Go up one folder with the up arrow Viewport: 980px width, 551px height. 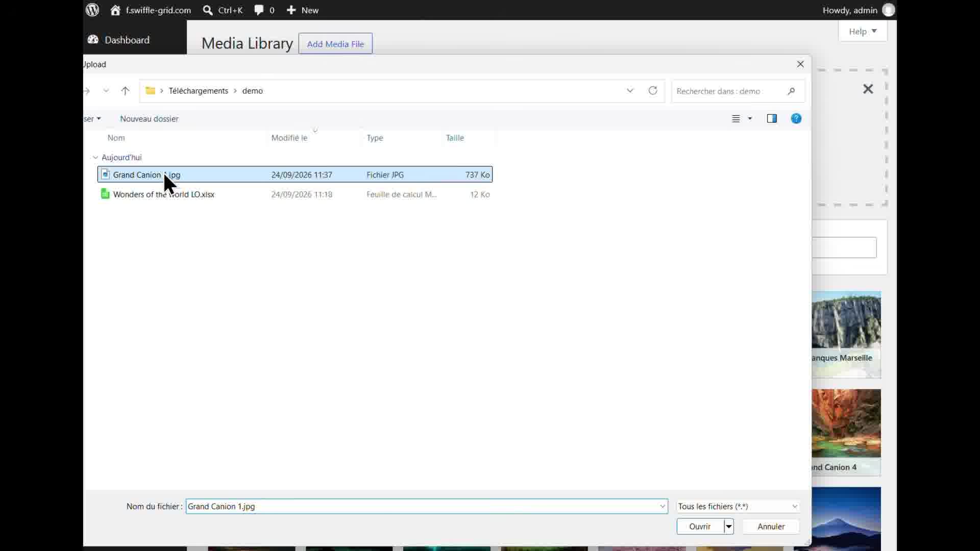coord(125,91)
